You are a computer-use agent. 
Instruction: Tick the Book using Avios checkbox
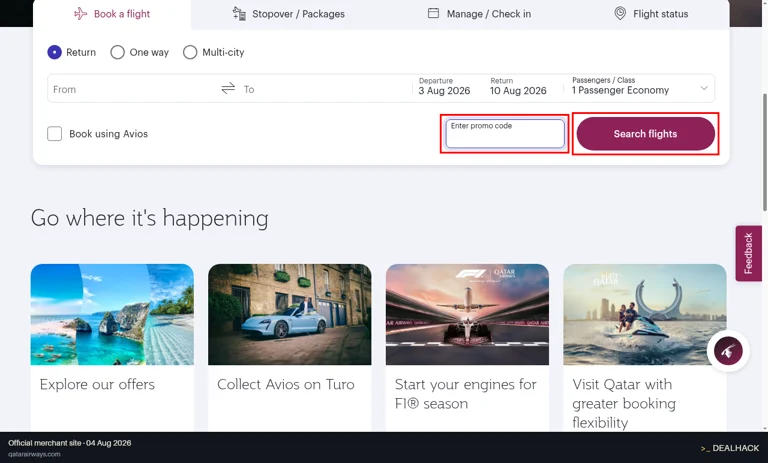click(54, 134)
